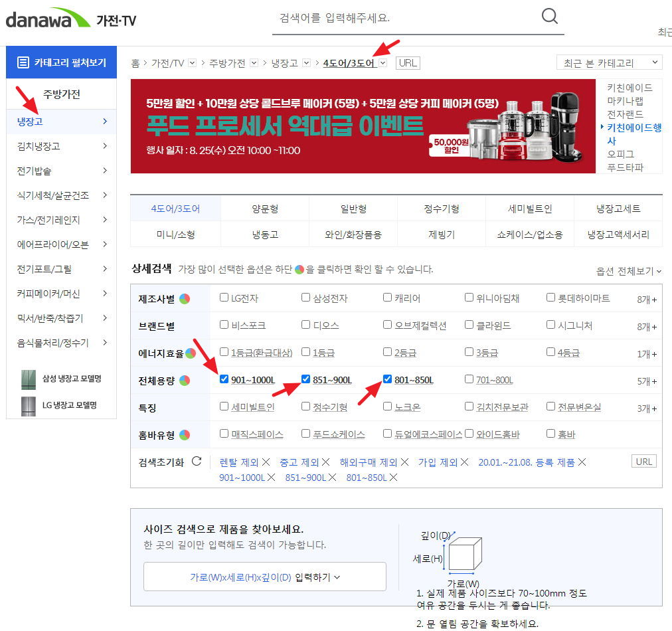The height and width of the screenshot is (631, 672).
Task: Click the URL button next to breadcrumb
Action: [408, 63]
